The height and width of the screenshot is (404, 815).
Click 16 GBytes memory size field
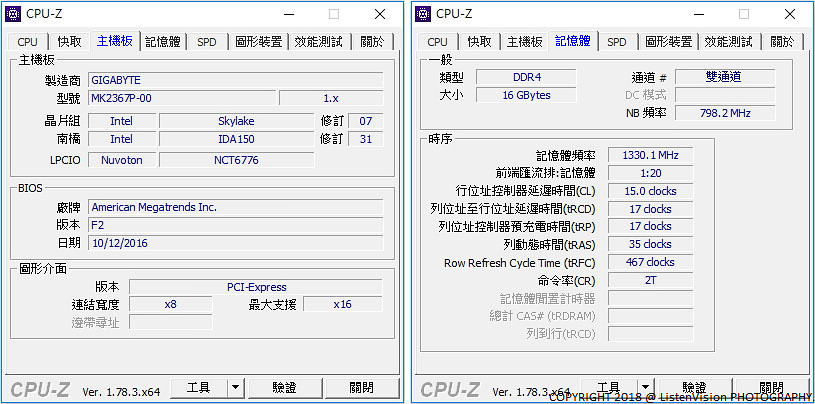526,95
